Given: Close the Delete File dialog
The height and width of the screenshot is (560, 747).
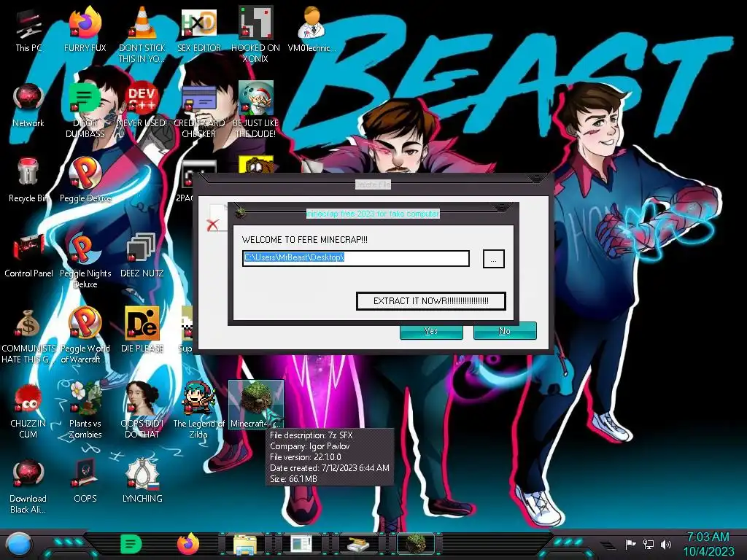Looking at the screenshot, I should (536, 179).
